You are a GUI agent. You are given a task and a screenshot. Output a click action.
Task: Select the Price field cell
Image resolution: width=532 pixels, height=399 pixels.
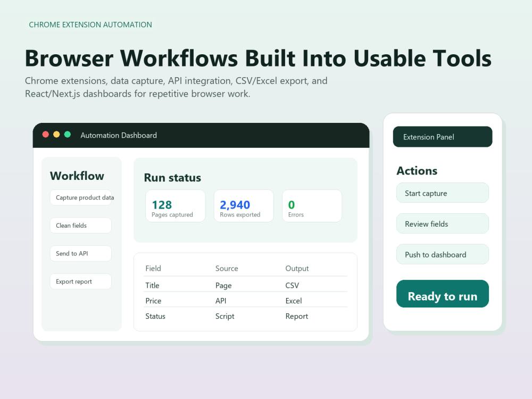tap(153, 301)
